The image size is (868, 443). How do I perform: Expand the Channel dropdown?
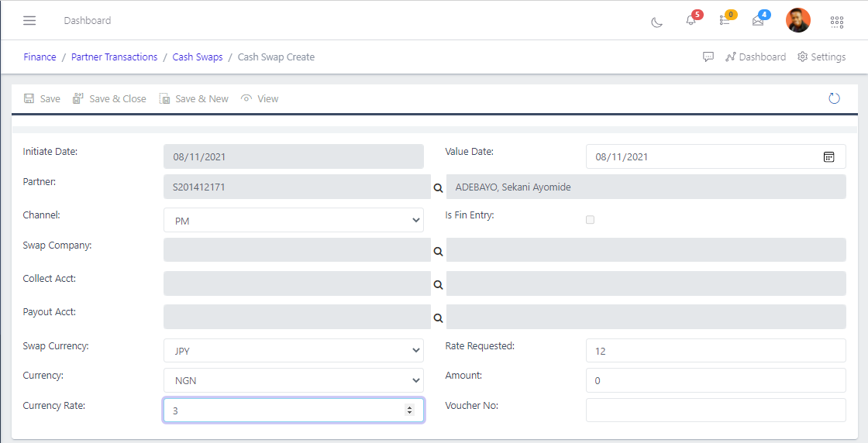293,221
